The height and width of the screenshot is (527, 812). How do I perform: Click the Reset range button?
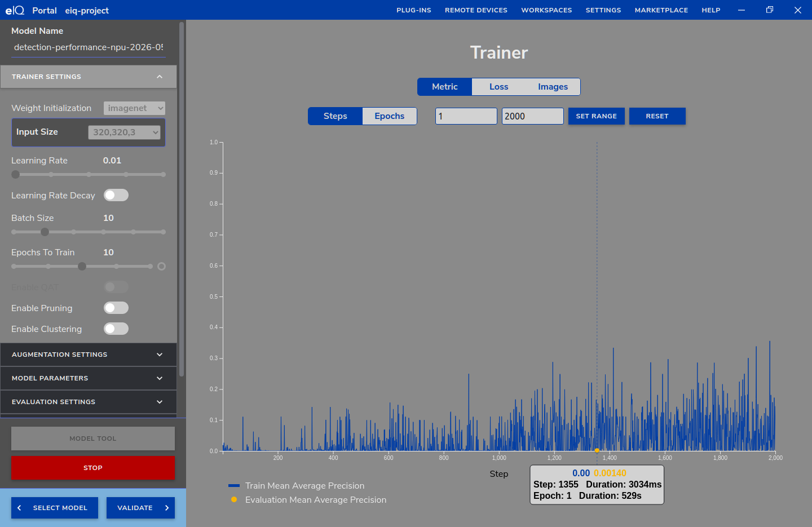[657, 116]
